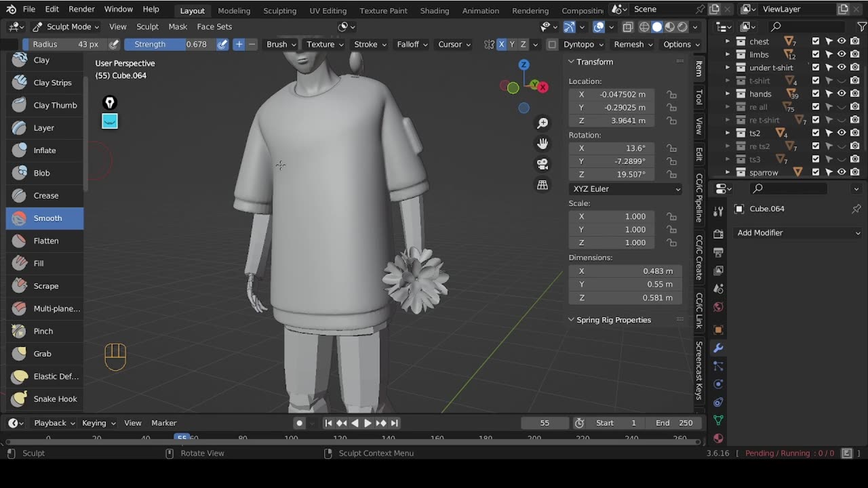
Task: Choose the Scrape brush
Action: [x=45, y=286]
